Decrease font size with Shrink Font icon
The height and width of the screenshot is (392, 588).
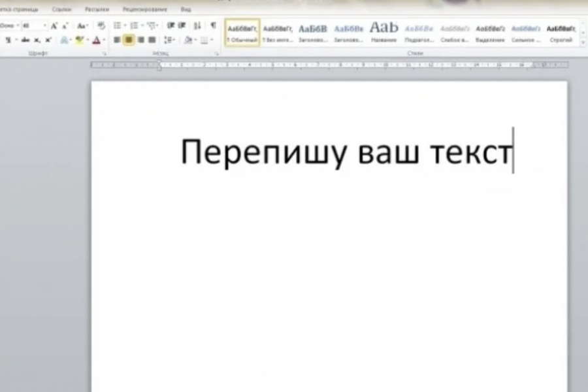tap(65, 26)
